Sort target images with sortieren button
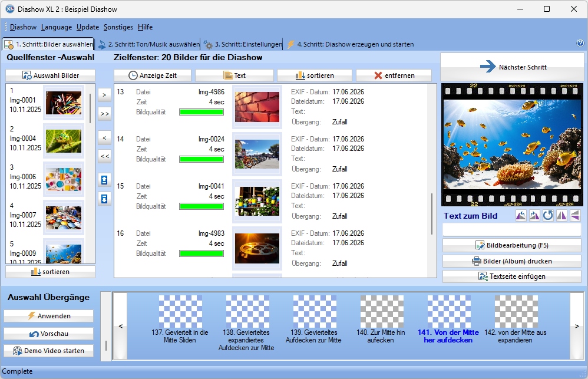The height and width of the screenshot is (379, 588). tap(315, 75)
